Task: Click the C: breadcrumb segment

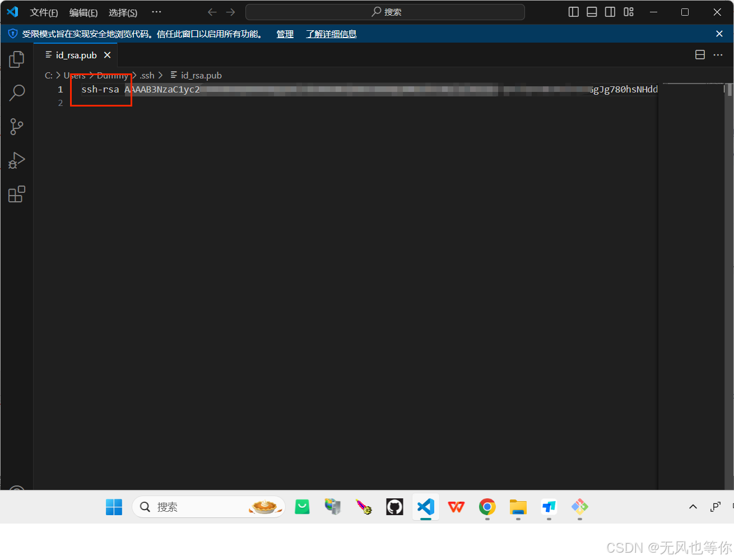Action: coord(49,75)
